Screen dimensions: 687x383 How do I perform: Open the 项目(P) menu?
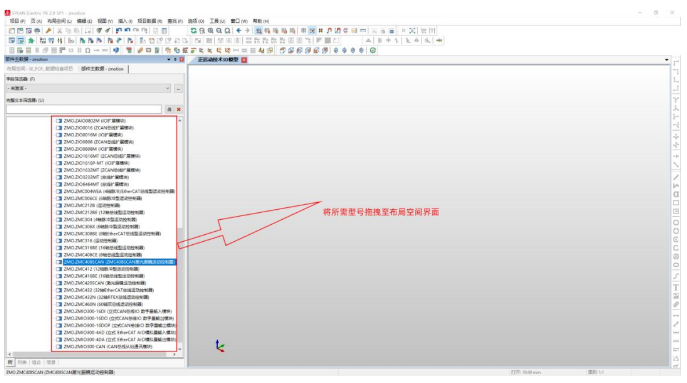pyautogui.click(x=18, y=21)
